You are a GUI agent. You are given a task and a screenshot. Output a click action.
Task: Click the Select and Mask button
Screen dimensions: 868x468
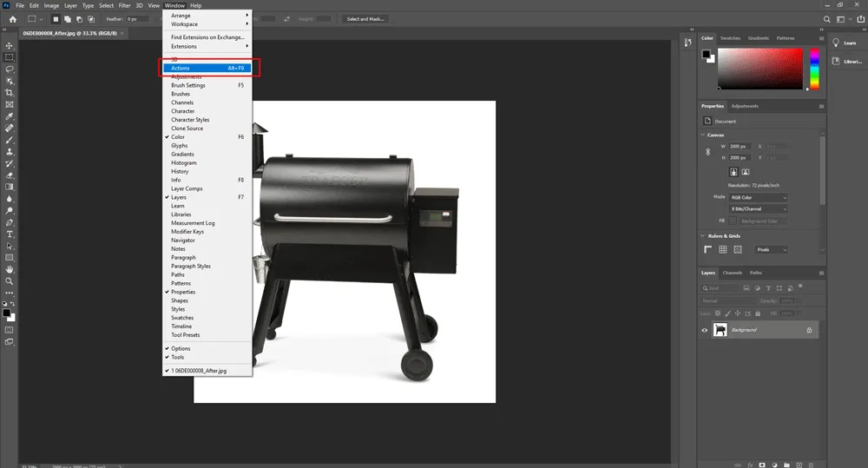coord(365,19)
